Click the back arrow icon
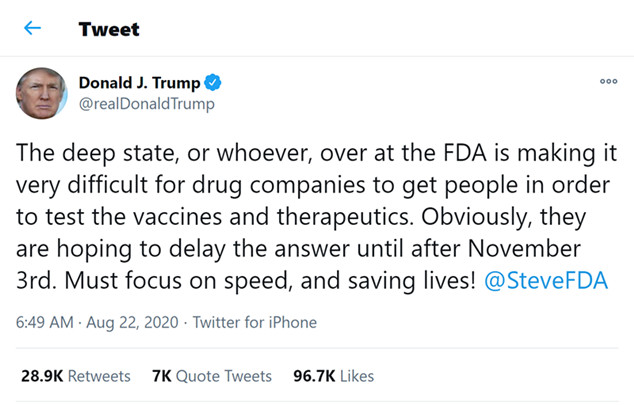 [32, 28]
